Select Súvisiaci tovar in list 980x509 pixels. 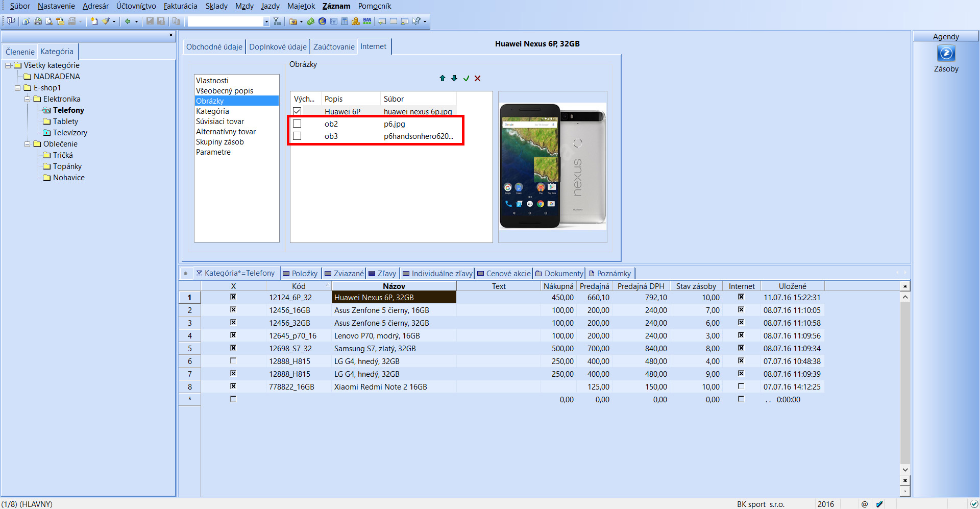(x=220, y=122)
